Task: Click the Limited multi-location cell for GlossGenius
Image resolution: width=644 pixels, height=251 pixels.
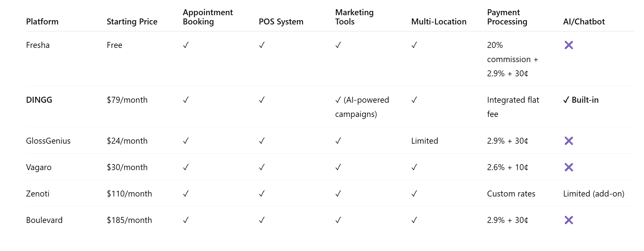Action: pyautogui.click(x=425, y=141)
